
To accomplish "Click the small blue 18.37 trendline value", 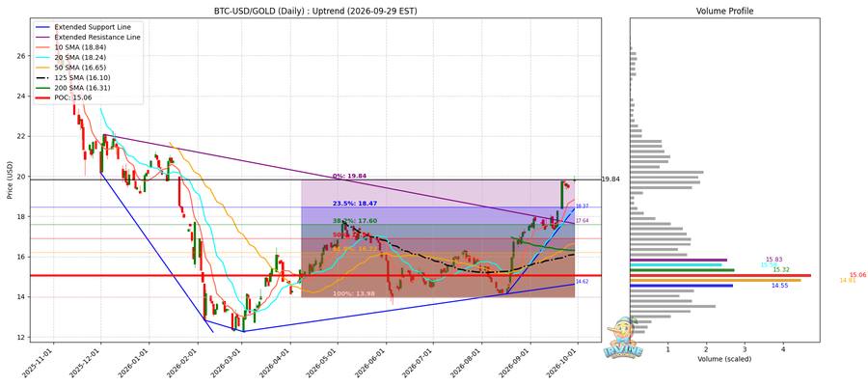I will [582, 206].
